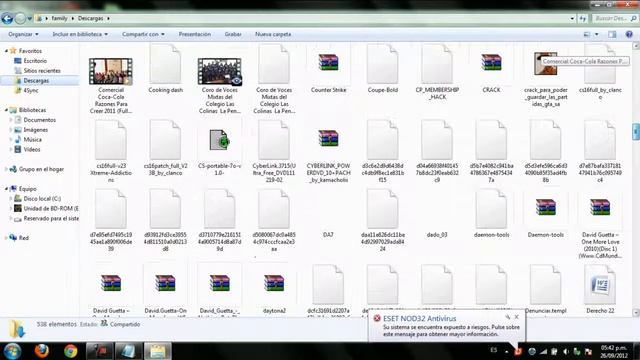The width and height of the screenshot is (640, 360).
Task: Select the cs16patch_full_V23B file
Action: point(165,140)
